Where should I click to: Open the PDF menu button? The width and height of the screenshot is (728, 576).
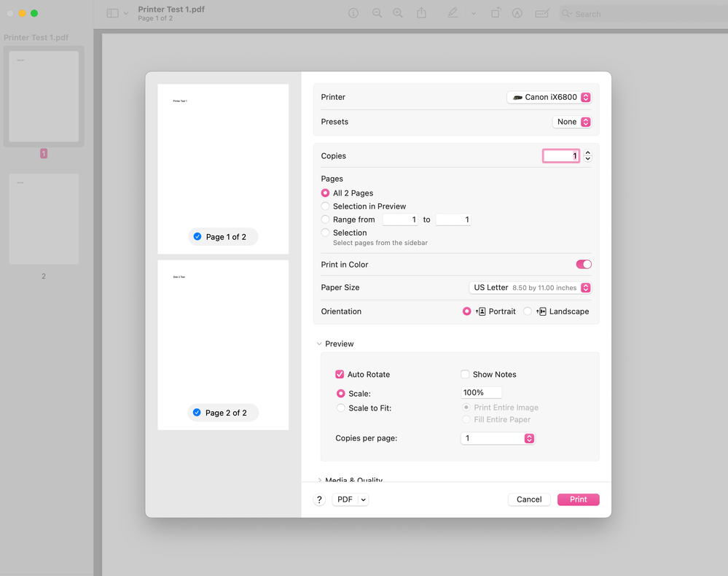click(x=351, y=499)
